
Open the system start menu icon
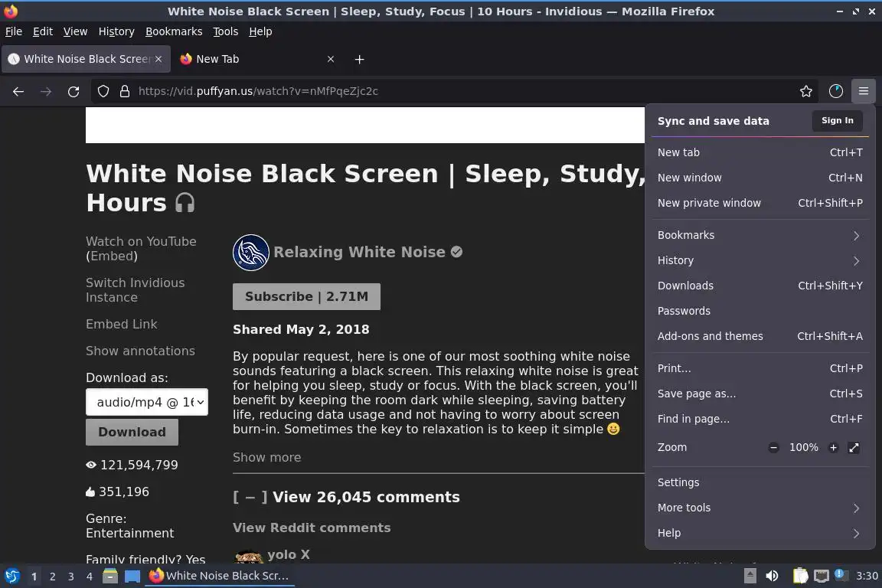click(x=11, y=577)
